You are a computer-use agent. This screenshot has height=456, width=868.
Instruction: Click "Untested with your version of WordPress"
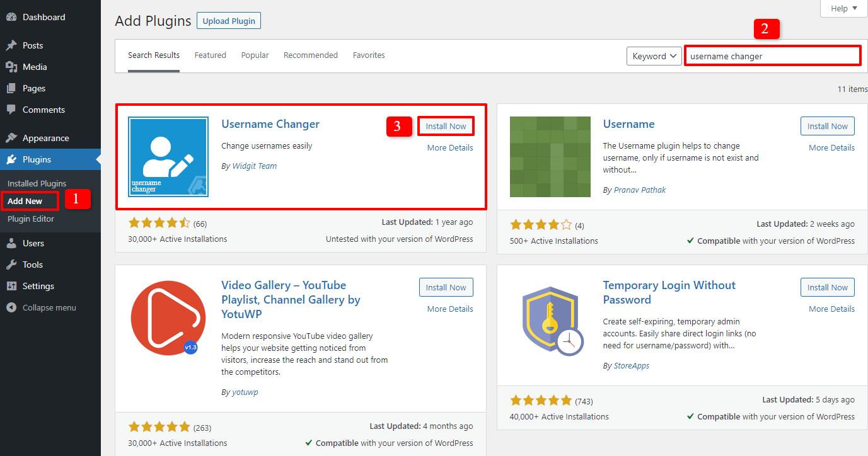tap(399, 239)
